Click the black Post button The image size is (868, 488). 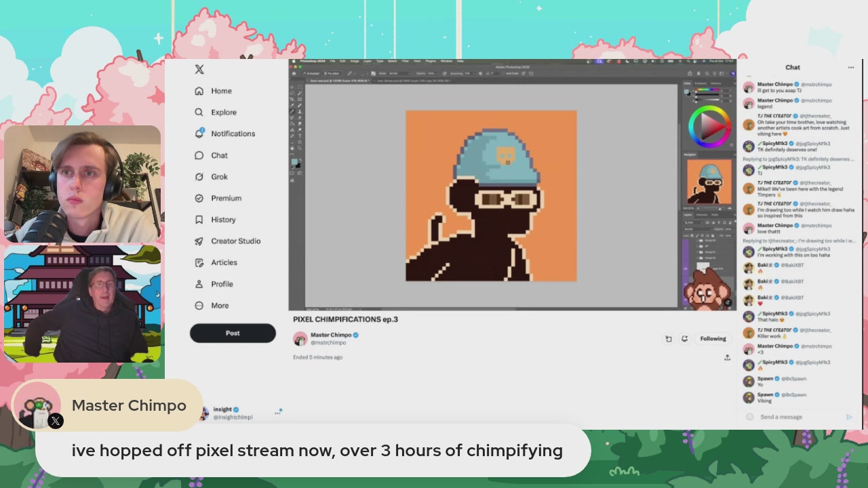(233, 333)
